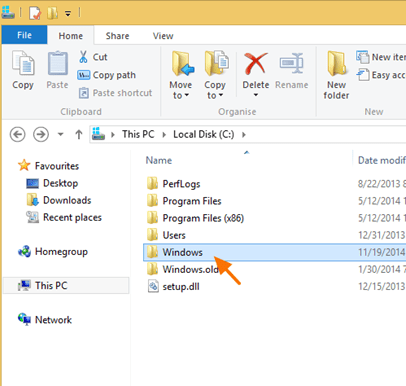Select the PerfLogs folder
406x386 pixels.
[181, 184]
